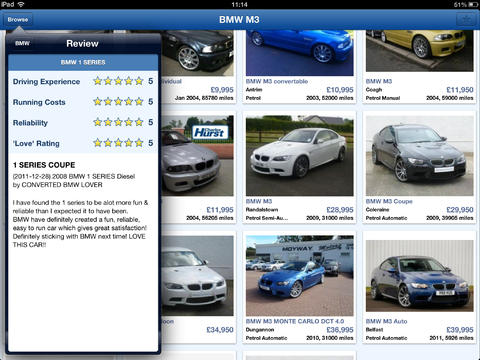Tap the Reliability star rating
Screen dimensions: 480x360
[x=118, y=122]
